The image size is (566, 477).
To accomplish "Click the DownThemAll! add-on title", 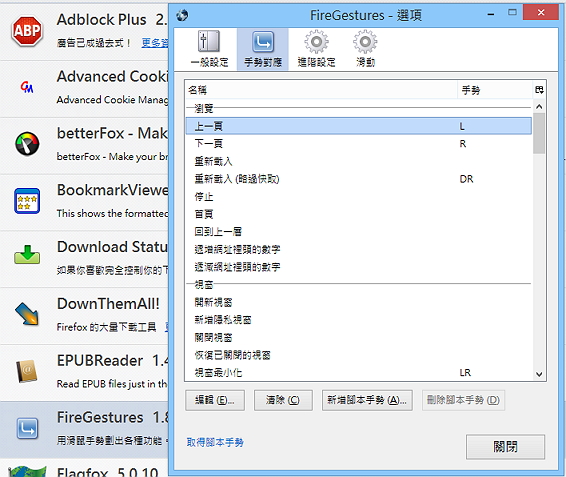I will tap(108, 304).
